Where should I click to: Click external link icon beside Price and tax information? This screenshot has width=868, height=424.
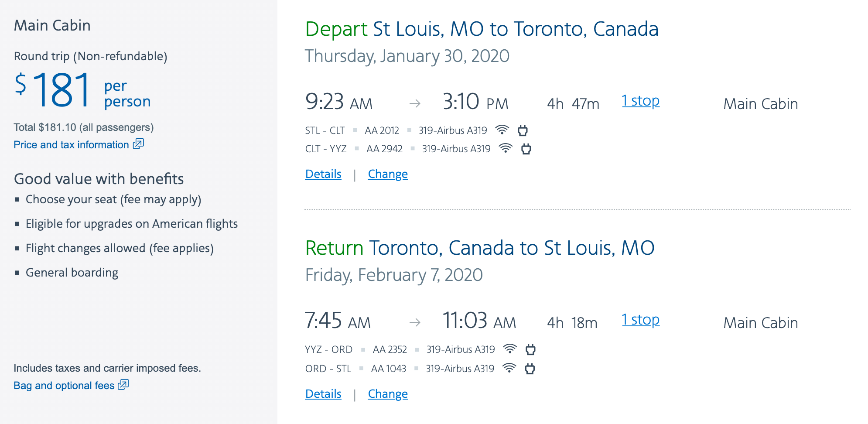pos(138,144)
